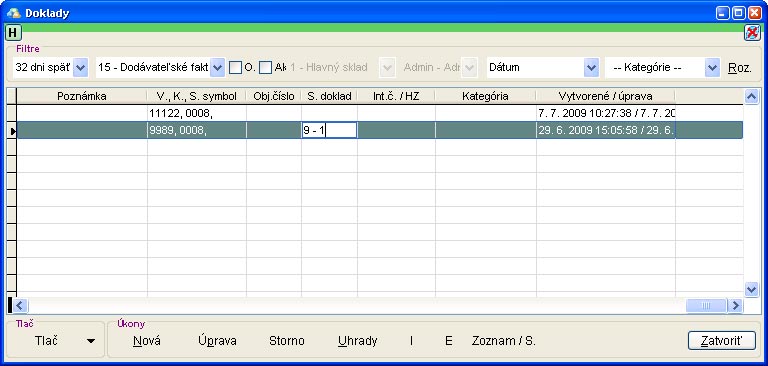Expand the '-- Kategórie --' dropdown
The height and width of the screenshot is (366, 768).
(x=712, y=68)
